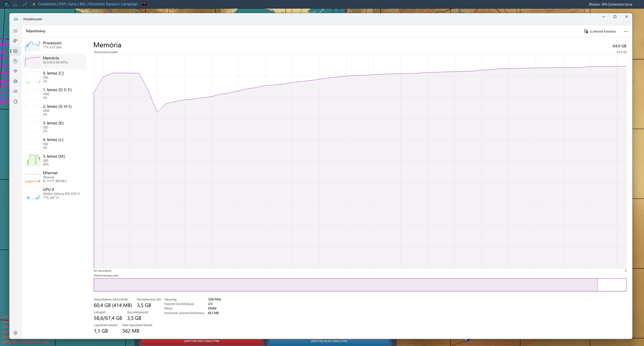Image resolution: width=644 pixels, height=346 pixels.
Task: Maximize the Feladatkezelő window
Action: 615,17
